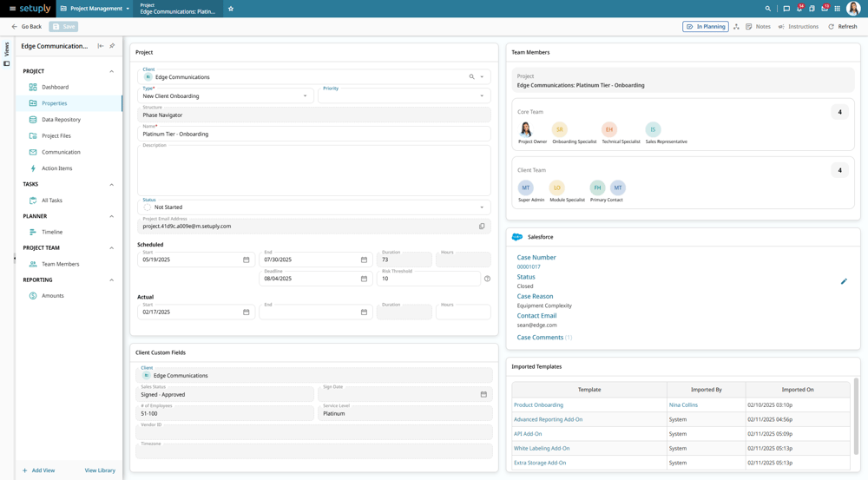
Task: Collapse the REPORTING sidebar section
Action: point(111,280)
